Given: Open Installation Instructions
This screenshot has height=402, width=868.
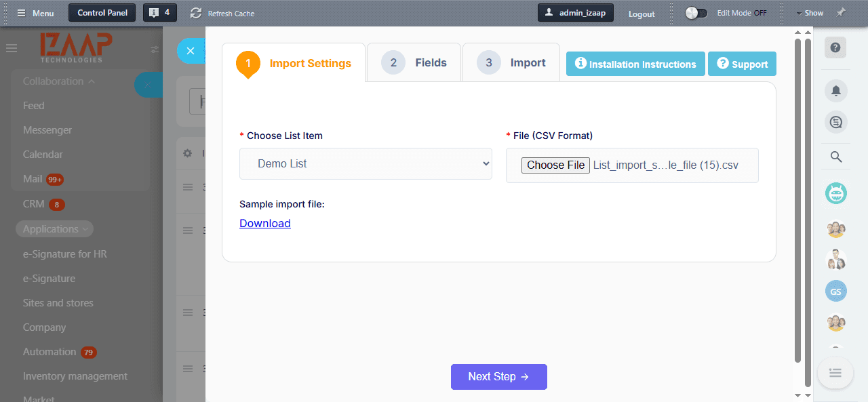Looking at the screenshot, I should (635, 63).
